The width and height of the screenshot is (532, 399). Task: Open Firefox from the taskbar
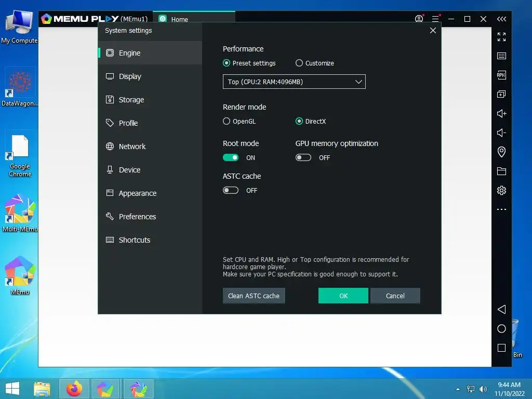tap(74, 389)
